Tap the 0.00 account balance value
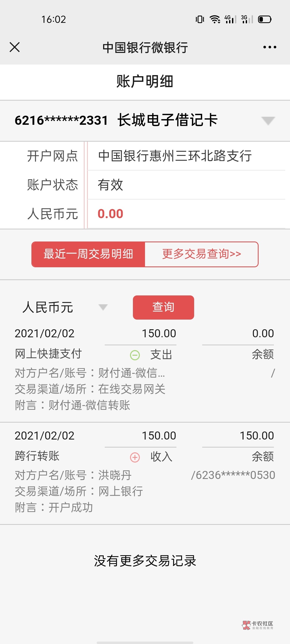The width and height of the screenshot is (290, 644). tap(110, 214)
